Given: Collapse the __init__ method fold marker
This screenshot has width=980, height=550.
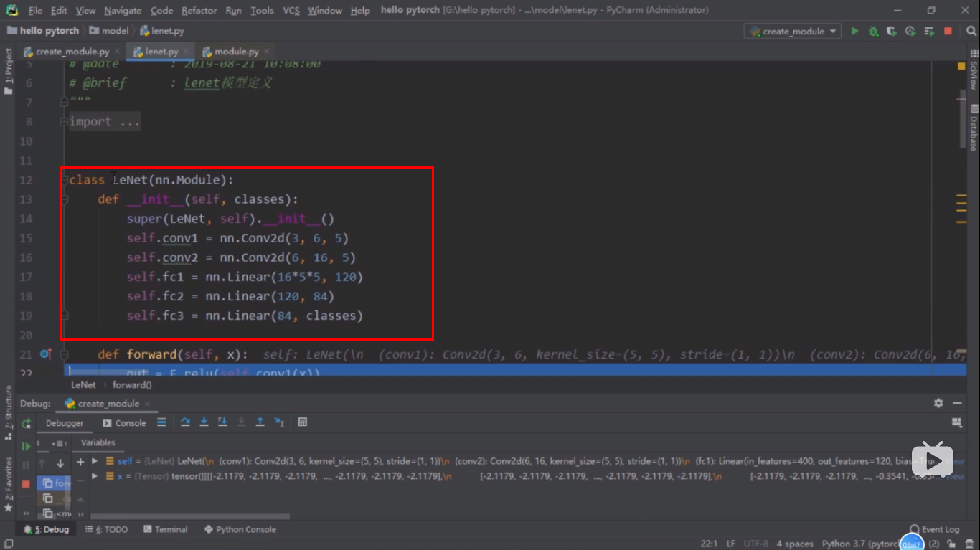Looking at the screenshot, I should coord(64,199).
